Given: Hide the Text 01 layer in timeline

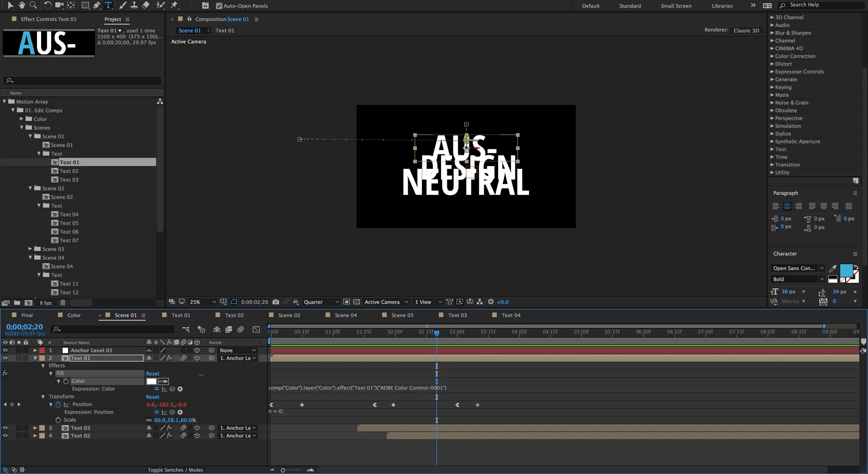Looking at the screenshot, I should tap(5, 358).
